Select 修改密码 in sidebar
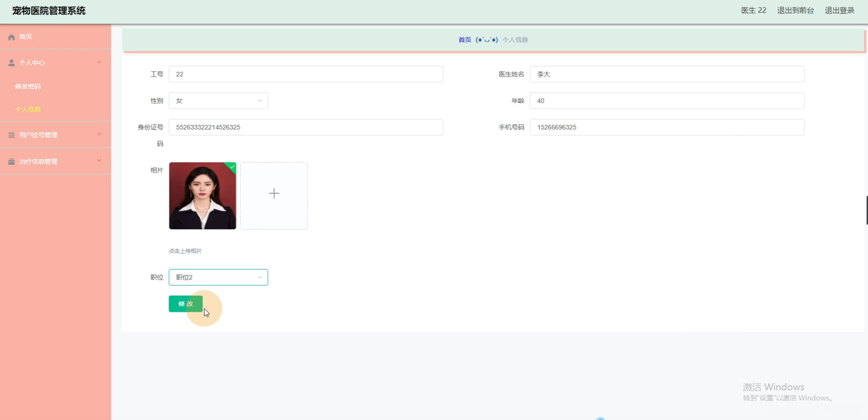868x420 pixels. [28, 86]
